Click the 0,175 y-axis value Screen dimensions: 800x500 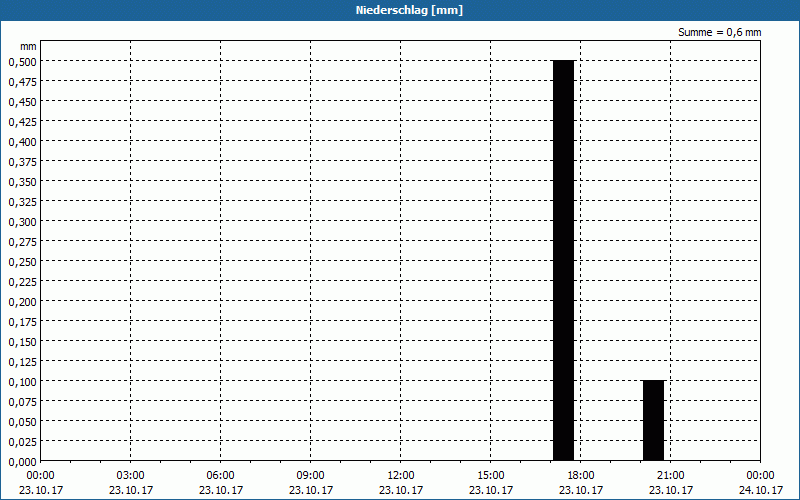(22, 321)
